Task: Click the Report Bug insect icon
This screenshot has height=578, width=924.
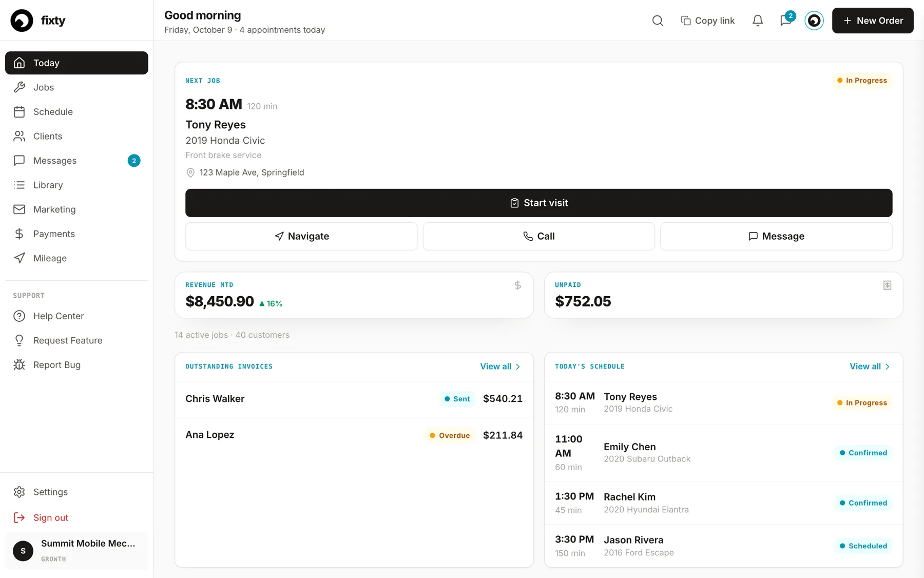Action: 20,365
